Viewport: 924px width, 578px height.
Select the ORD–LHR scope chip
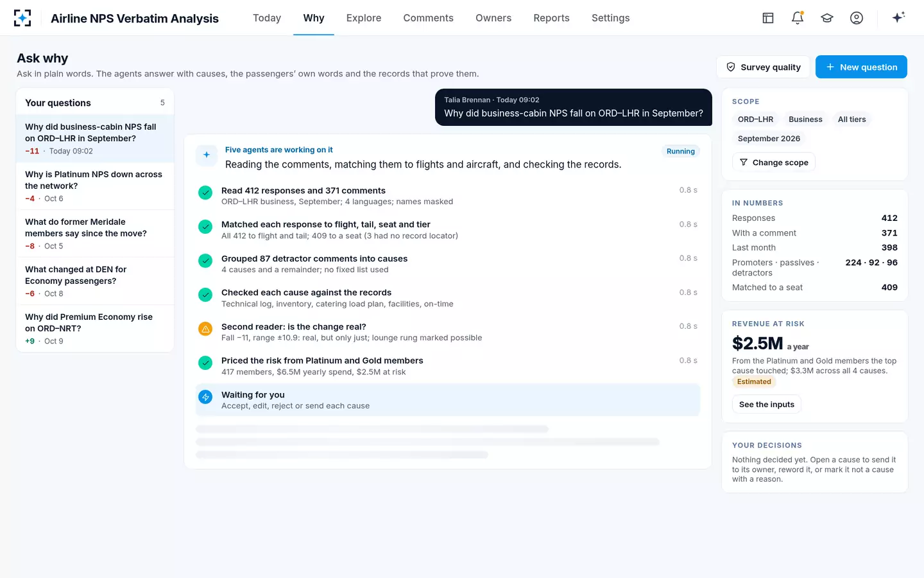(x=755, y=119)
